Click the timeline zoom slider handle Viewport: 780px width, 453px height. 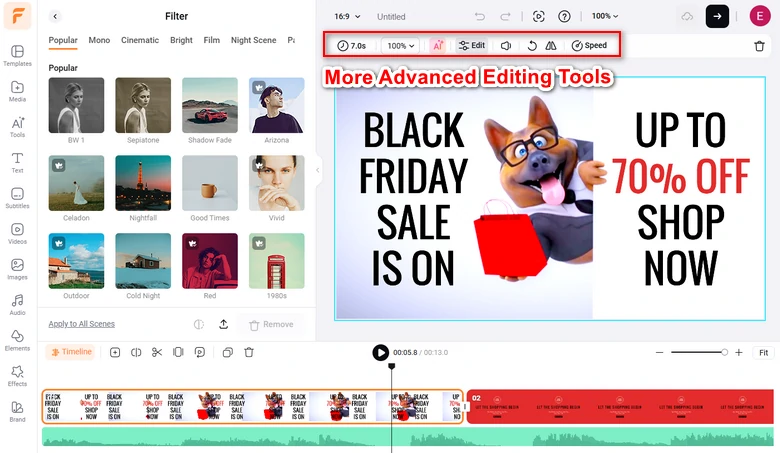(x=724, y=353)
